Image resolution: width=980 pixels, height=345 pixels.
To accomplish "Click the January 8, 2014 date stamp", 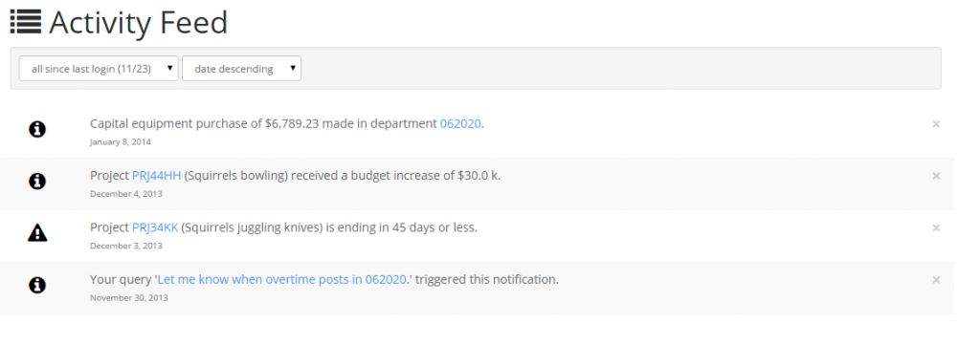I will tap(120, 141).
